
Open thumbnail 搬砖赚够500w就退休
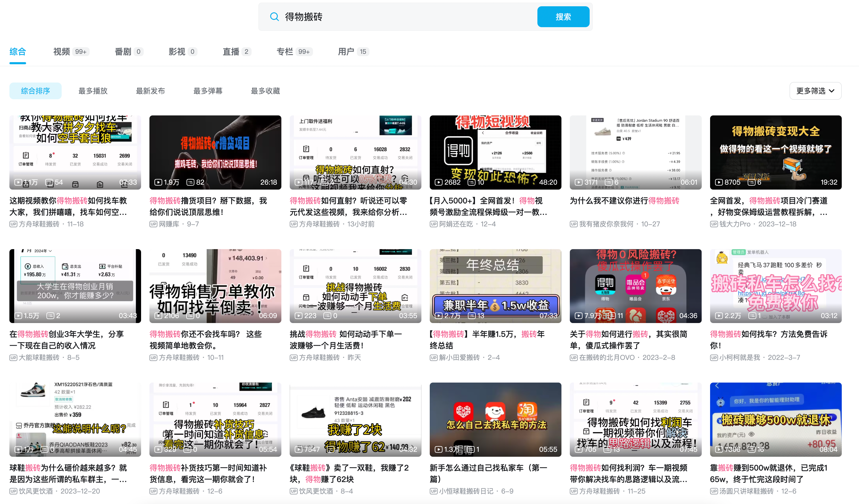point(775,419)
